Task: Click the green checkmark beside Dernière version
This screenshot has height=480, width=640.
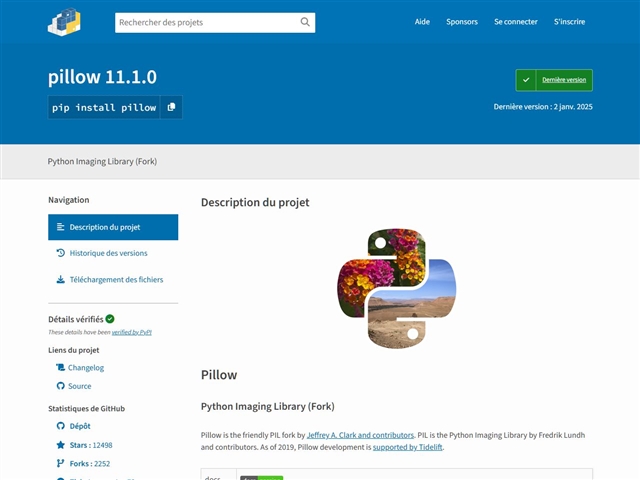Action: click(526, 80)
